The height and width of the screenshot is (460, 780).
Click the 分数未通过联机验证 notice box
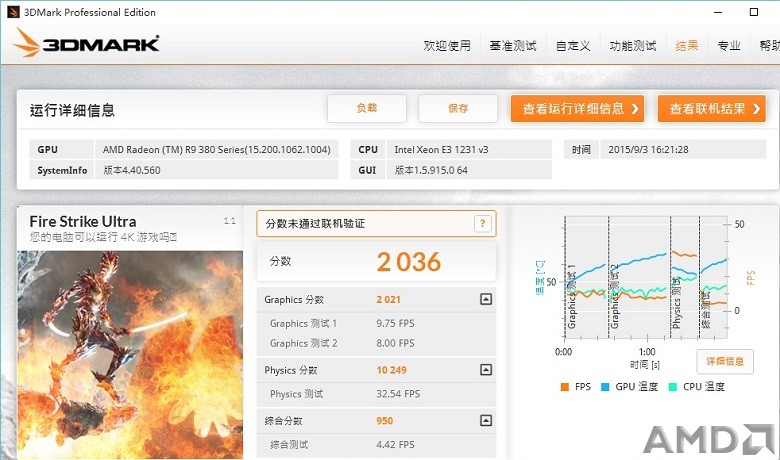[x=376, y=224]
